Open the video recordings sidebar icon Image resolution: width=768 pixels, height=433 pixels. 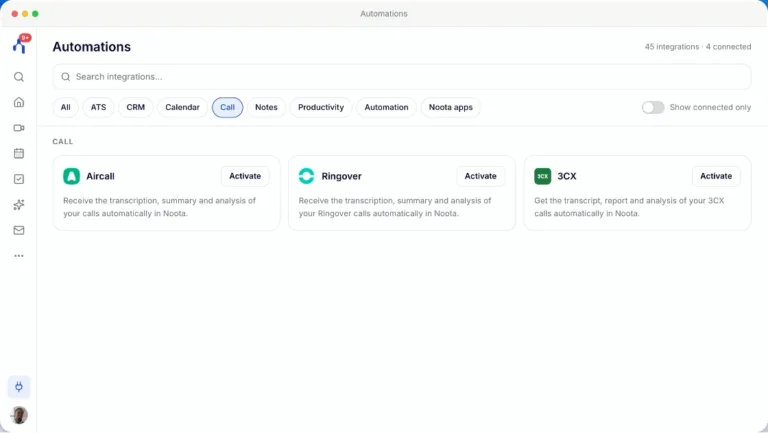coord(19,128)
